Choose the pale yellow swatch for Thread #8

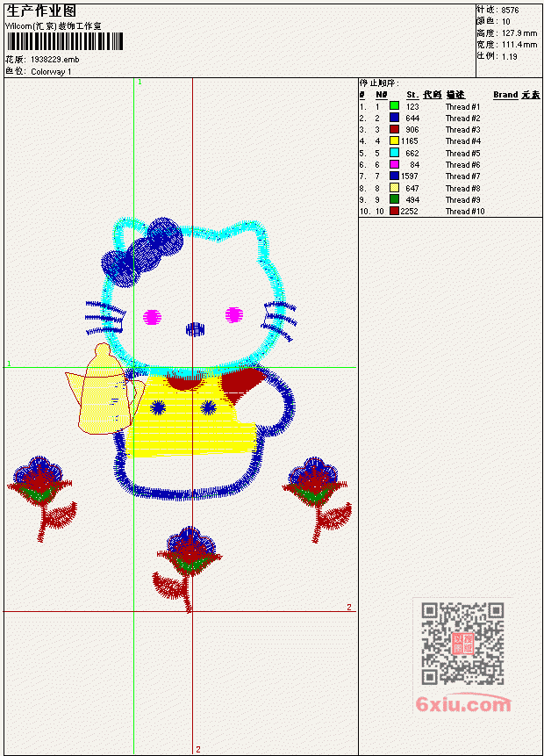[x=394, y=188]
